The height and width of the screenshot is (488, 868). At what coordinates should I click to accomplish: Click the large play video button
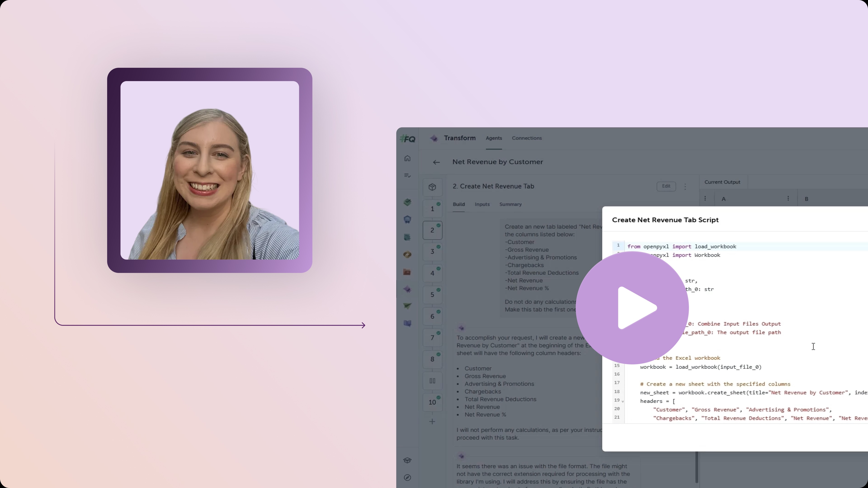632,307
